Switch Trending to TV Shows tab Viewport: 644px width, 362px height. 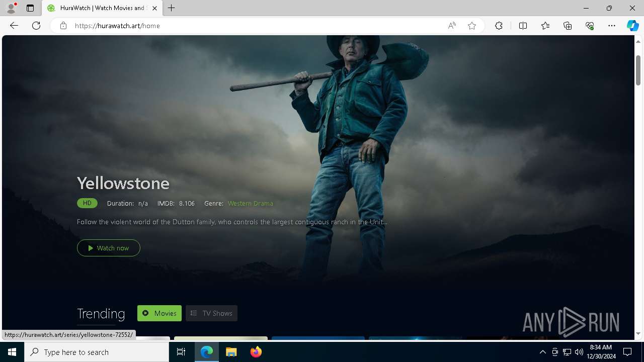[211, 313]
